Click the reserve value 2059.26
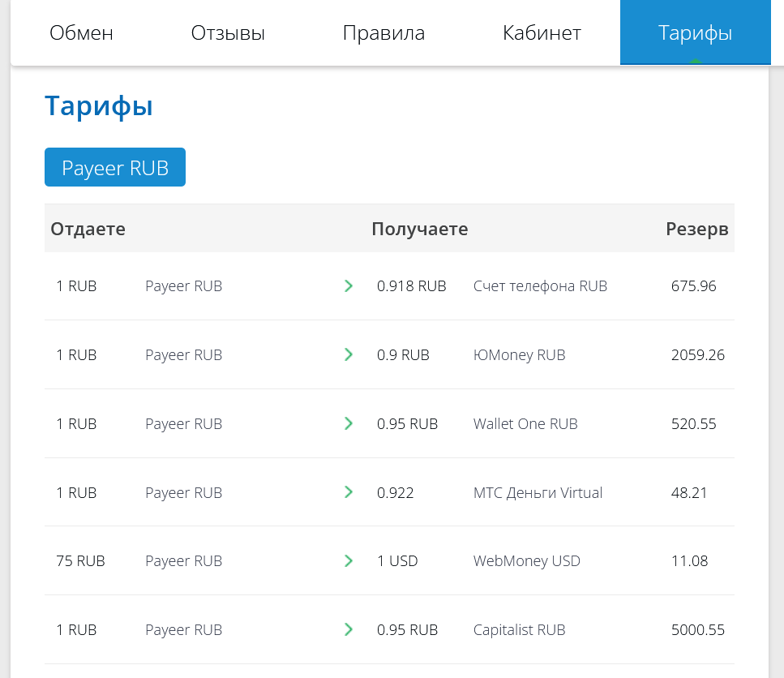 (697, 355)
